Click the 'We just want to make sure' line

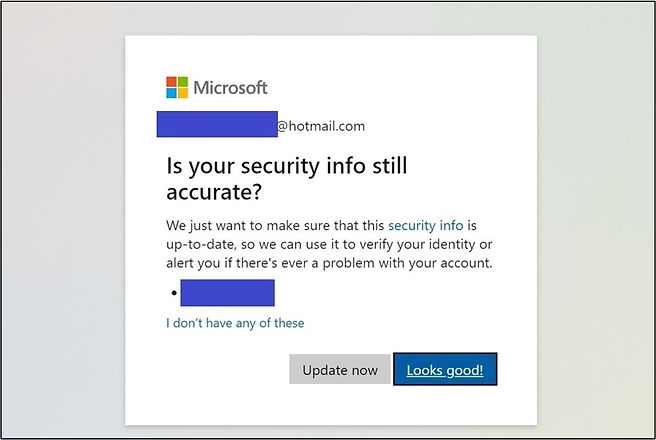coord(321,226)
